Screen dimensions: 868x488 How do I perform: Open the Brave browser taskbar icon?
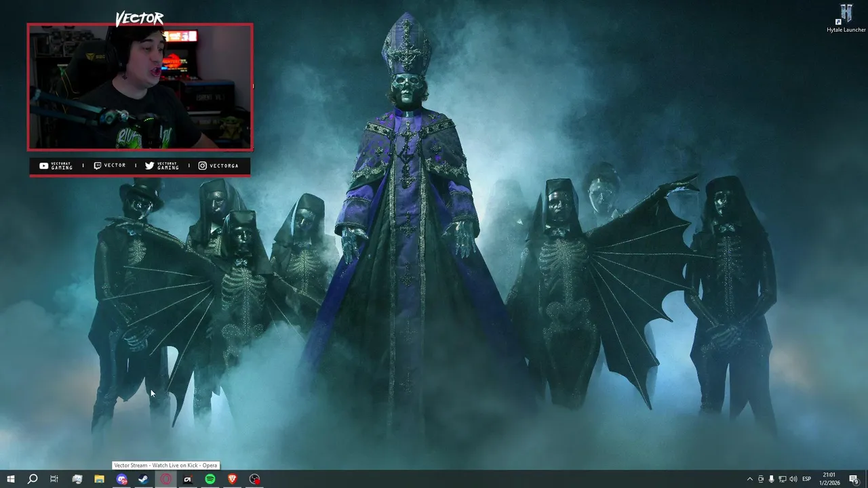click(x=233, y=479)
